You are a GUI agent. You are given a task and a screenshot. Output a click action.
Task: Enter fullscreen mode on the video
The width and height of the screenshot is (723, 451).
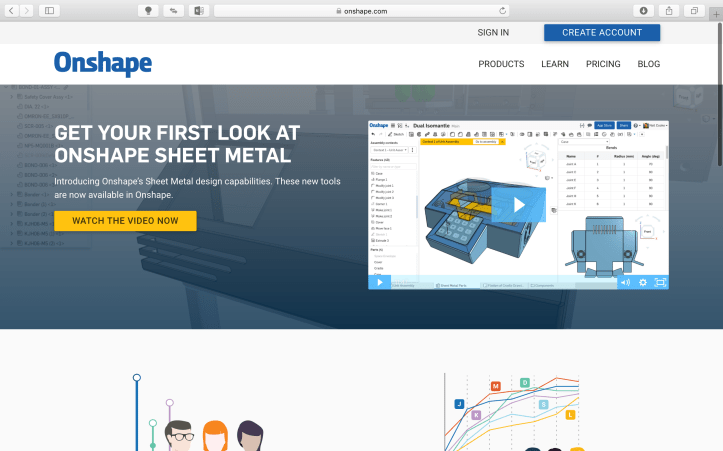[x=660, y=282]
